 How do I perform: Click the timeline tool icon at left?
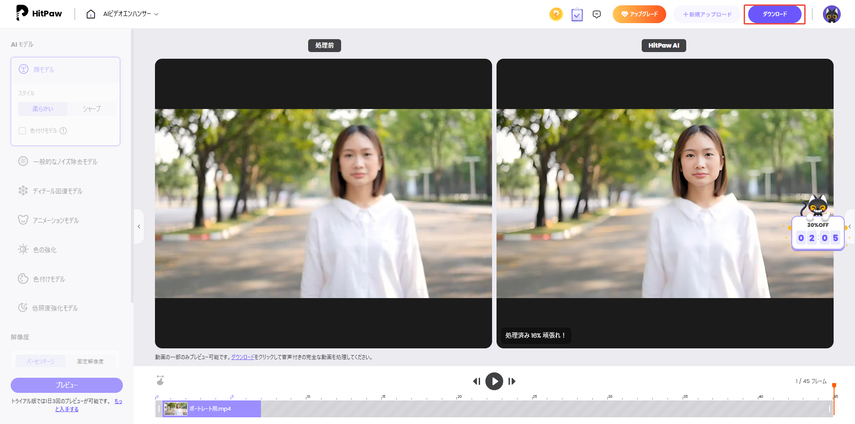pyautogui.click(x=160, y=380)
